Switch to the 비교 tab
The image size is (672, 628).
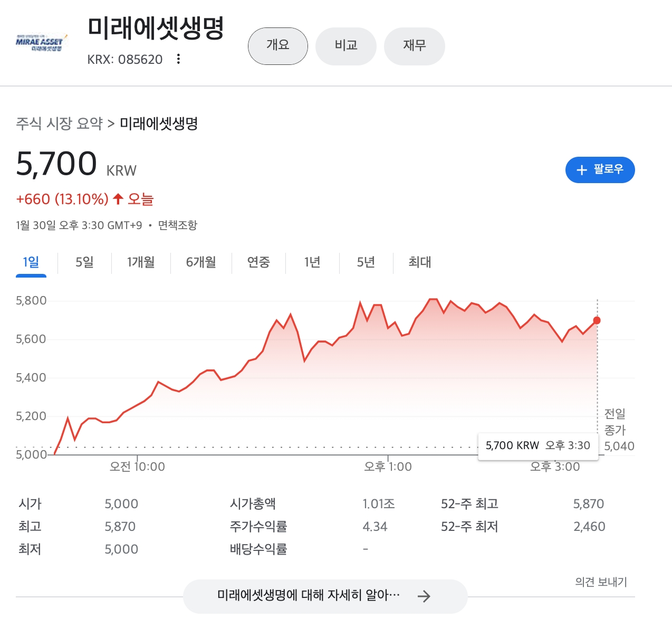tap(346, 46)
